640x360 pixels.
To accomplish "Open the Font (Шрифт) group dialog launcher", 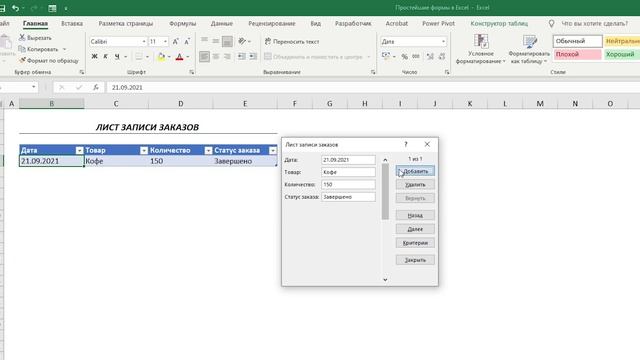I will (x=191, y=72).
